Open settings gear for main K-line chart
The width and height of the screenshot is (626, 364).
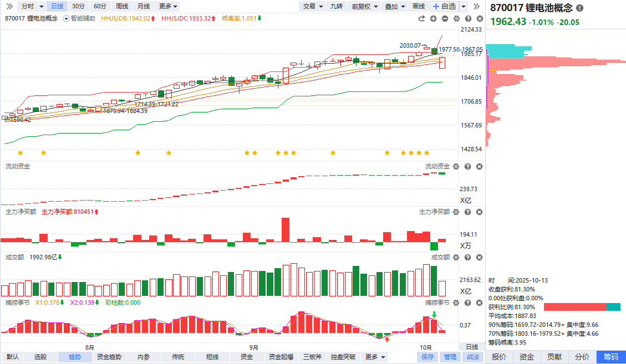456,18
